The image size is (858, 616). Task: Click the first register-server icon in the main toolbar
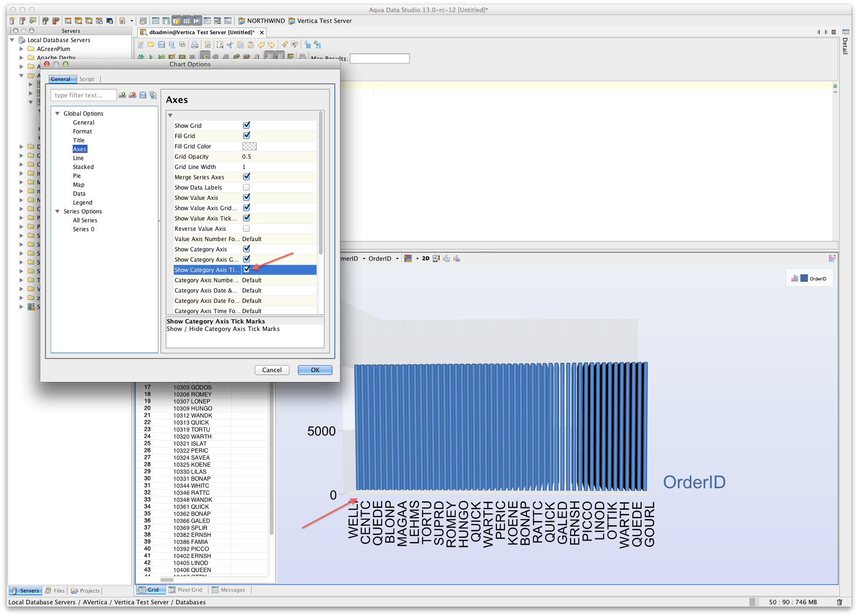[12, 21]
